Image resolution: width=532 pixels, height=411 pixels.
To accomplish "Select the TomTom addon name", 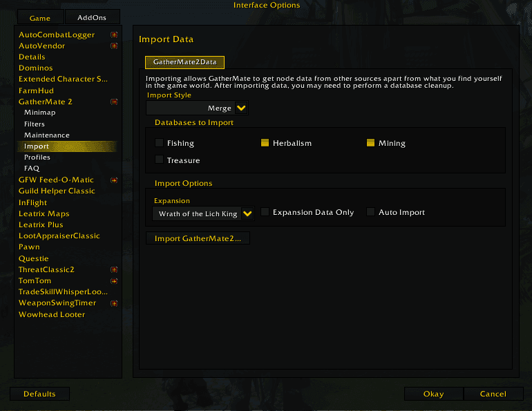I will click(35, 280).
